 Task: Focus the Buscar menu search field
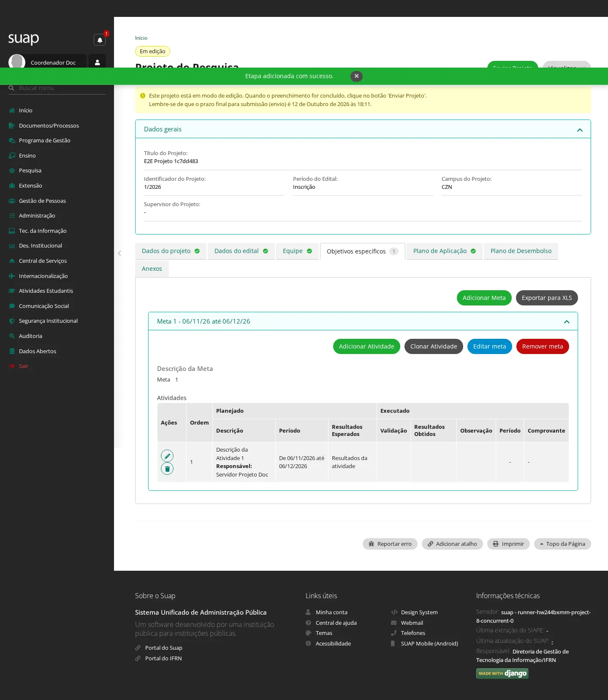[x=57, y=88]
